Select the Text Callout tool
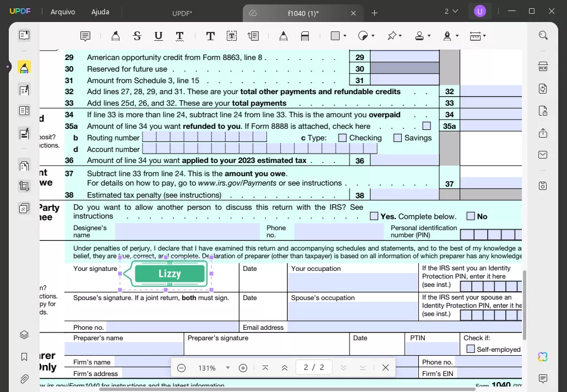The width and height of the screenshot is (567, 392). coord(253,36)
